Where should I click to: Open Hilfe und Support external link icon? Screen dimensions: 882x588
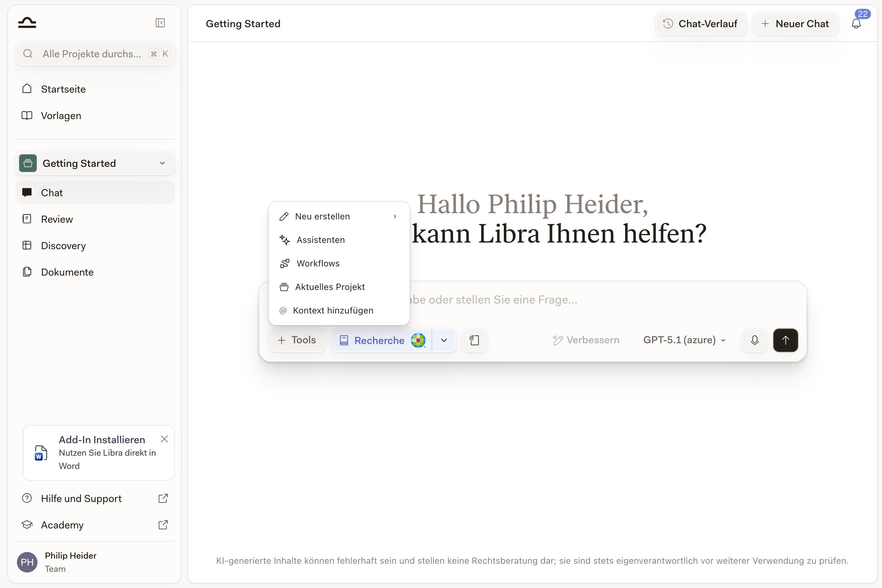click(x=163, y=498)
